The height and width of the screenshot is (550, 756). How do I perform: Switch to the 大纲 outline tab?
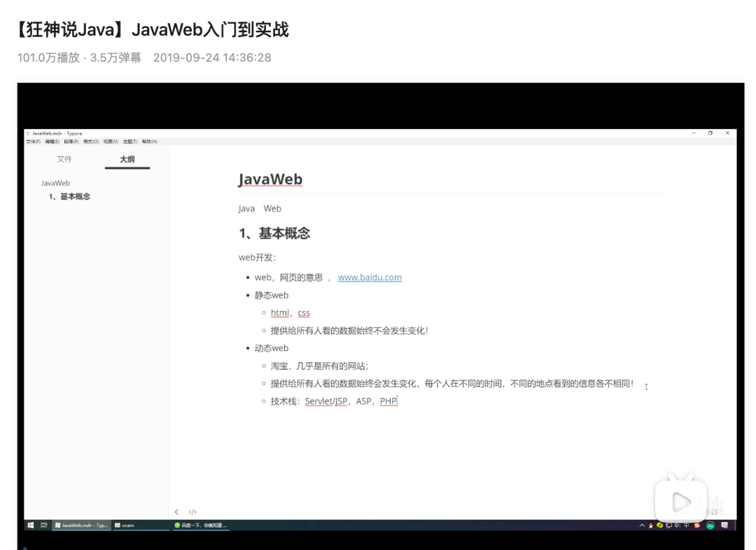pyautogui.click(x=127, y=159)
